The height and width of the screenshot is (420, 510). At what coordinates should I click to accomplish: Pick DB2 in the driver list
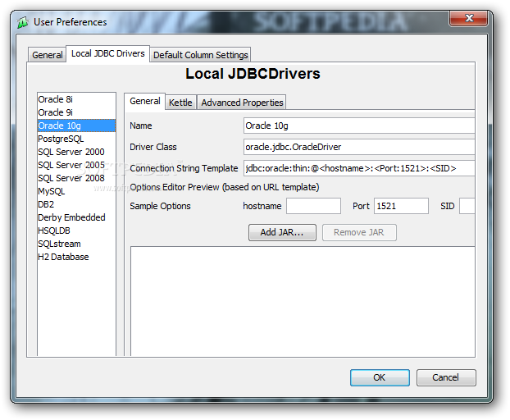coord(76,204)
